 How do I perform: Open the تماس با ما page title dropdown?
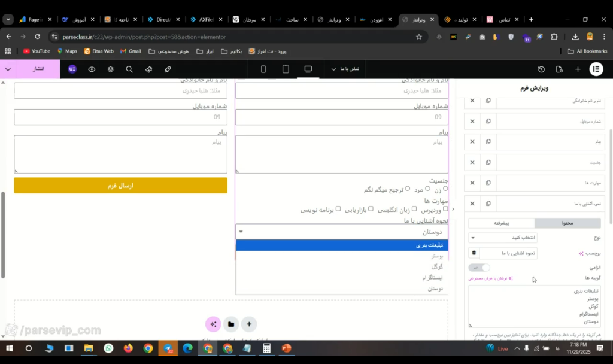345,69
